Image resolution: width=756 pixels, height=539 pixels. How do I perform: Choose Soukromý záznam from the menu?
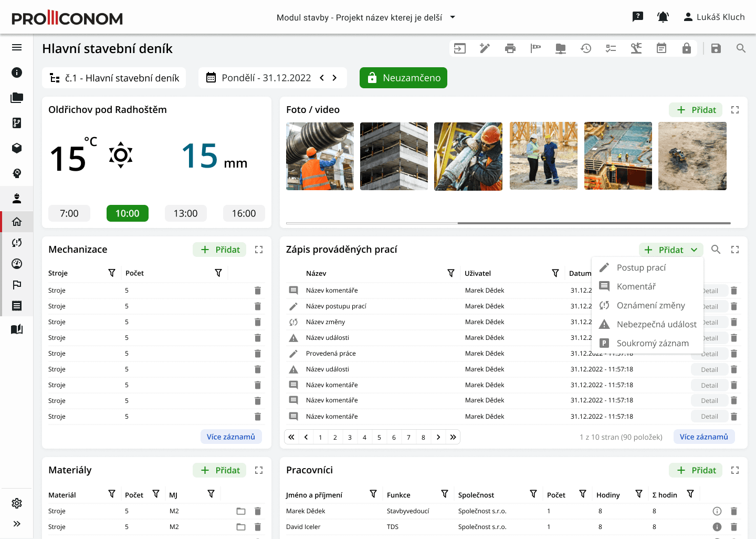[647, 343]
